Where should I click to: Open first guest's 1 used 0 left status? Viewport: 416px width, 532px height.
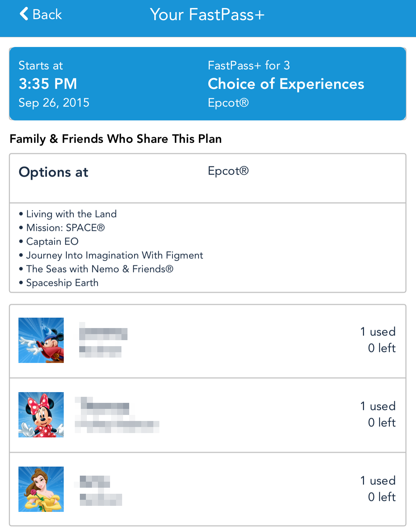(x=378, y=340)
